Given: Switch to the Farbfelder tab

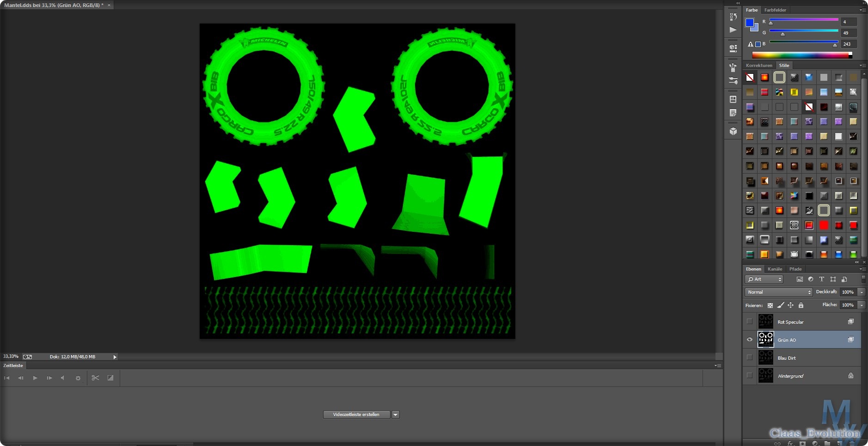Looking at the screenshot, I should pos(775,10).
